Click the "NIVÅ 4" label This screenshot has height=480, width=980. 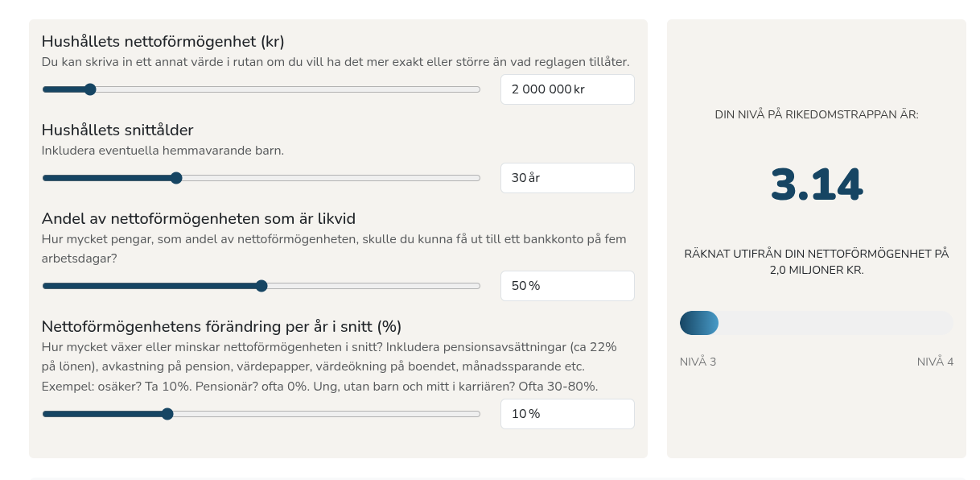935,362
